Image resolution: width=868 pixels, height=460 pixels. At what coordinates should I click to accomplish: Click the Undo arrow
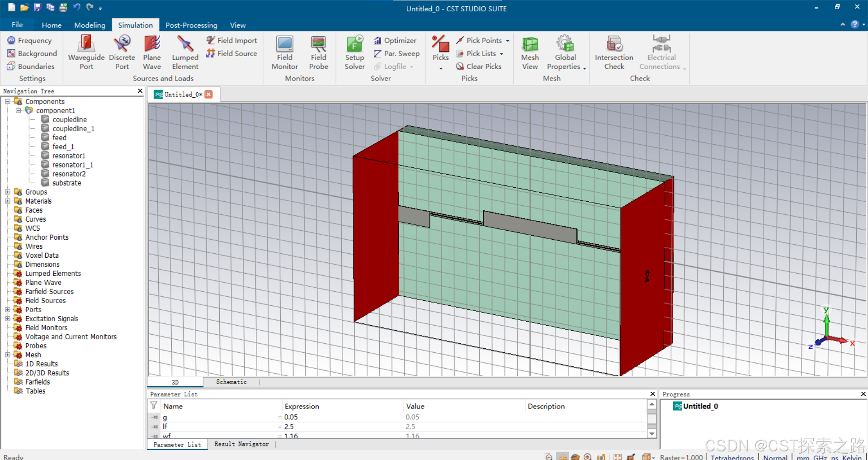(76, 7)
